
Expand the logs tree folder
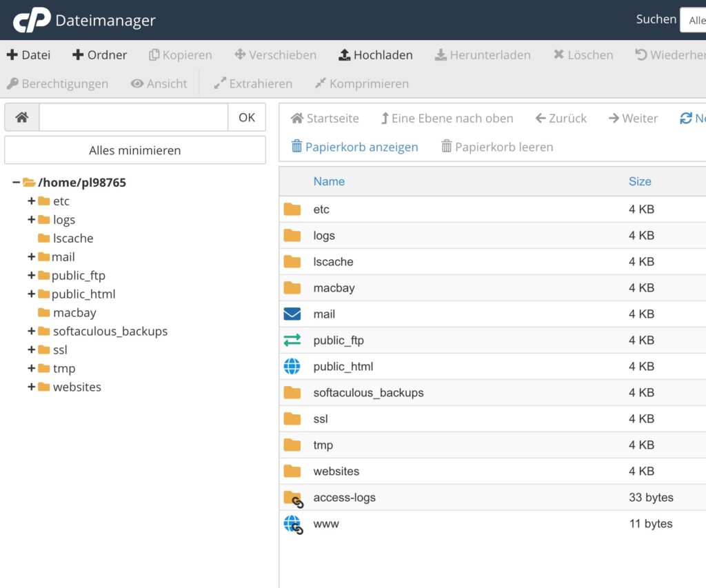pyautogui.click(x=32, y=219)
